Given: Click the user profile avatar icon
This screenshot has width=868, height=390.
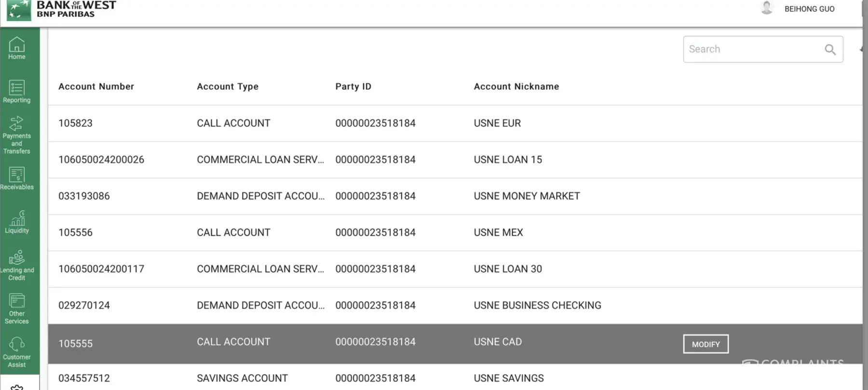Looking at the screenshot, I should (767, 8).
